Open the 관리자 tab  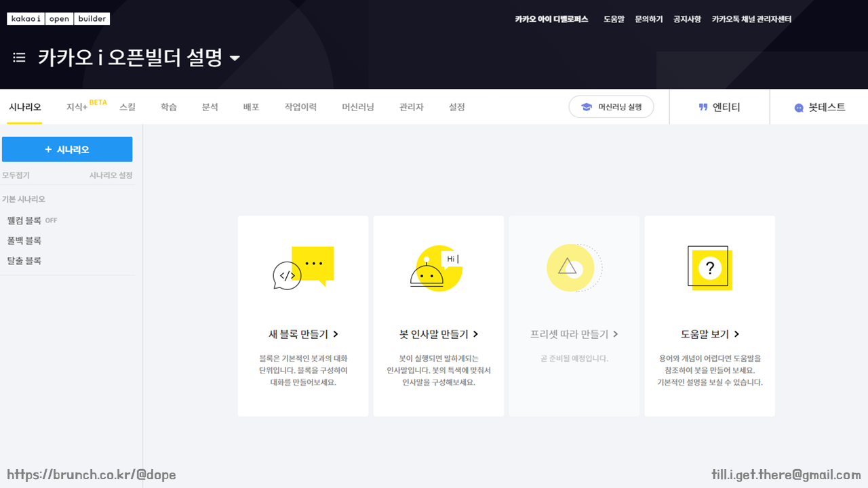pyautogui.click(x=412, y=107)
